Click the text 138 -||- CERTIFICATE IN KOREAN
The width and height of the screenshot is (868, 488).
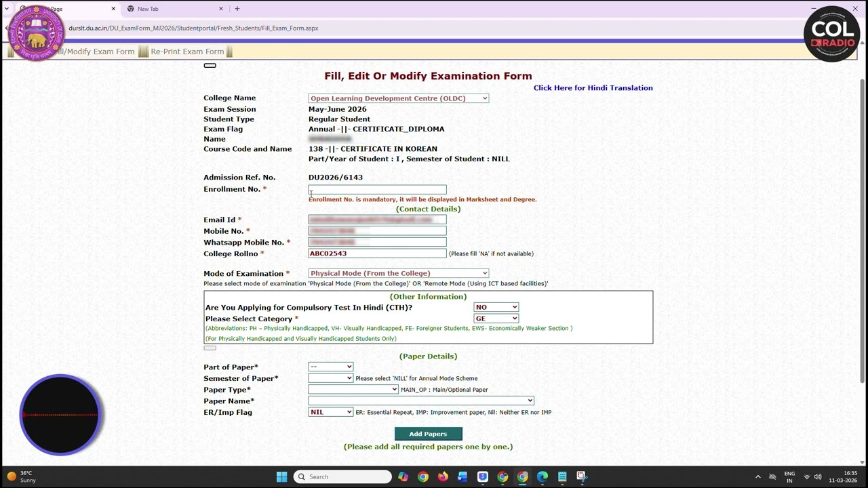[373, 149]
